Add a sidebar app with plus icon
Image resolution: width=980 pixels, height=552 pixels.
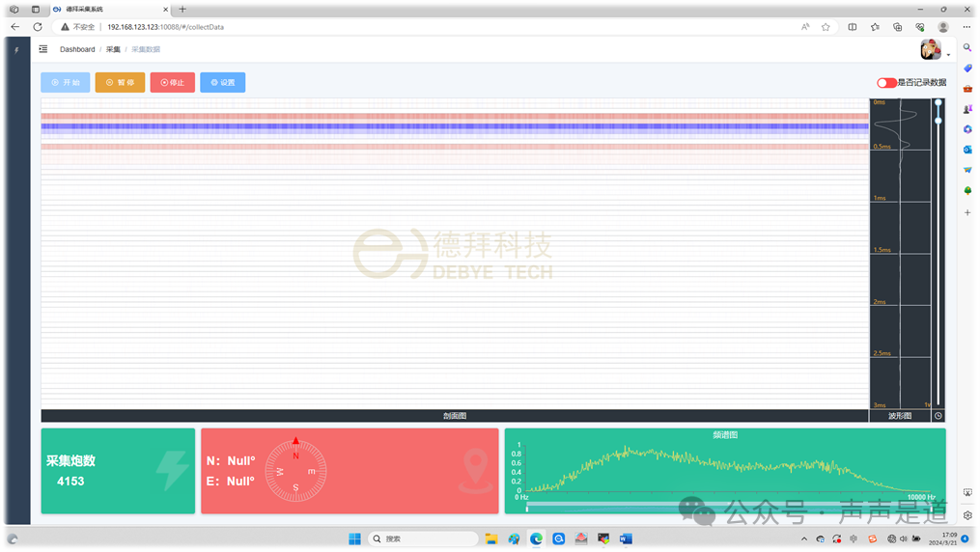click(x=967, y=212)
